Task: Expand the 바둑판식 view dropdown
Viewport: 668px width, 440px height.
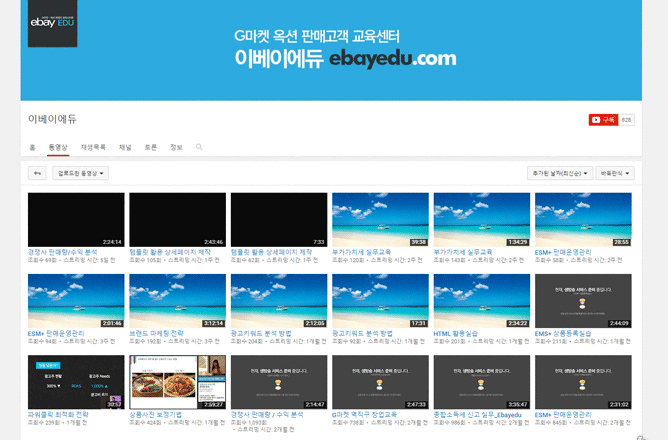Action: coord(615,173)
